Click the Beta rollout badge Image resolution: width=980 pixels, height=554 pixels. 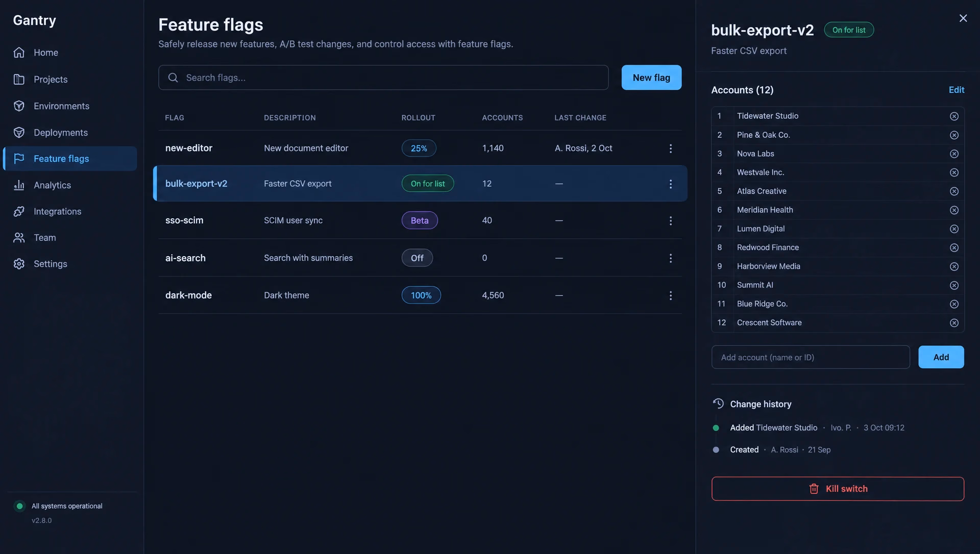[420, 220]
